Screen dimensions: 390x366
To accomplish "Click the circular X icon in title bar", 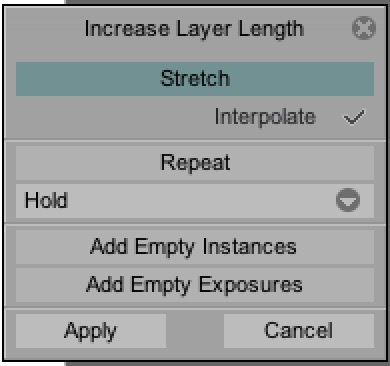I will (x=364, y=28).
